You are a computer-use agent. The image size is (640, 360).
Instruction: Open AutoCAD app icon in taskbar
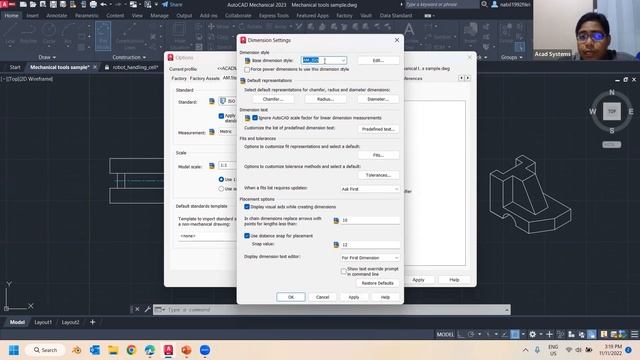point(168,350)
